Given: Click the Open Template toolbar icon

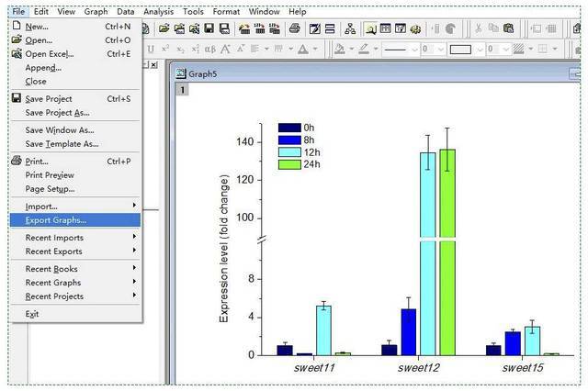Looking at the screenshot, I should pyautogui.click(x=179, y=28).
